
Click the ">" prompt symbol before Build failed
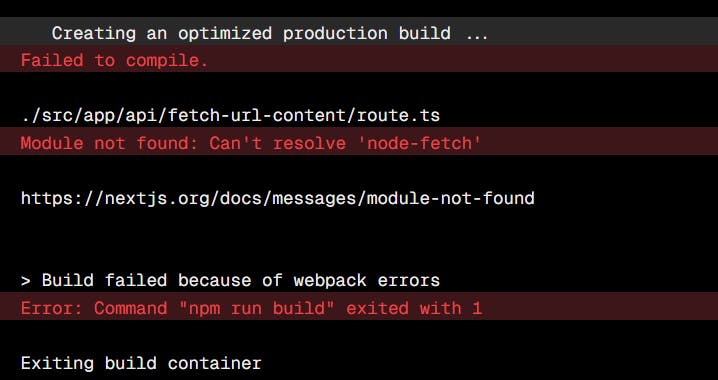26,281
